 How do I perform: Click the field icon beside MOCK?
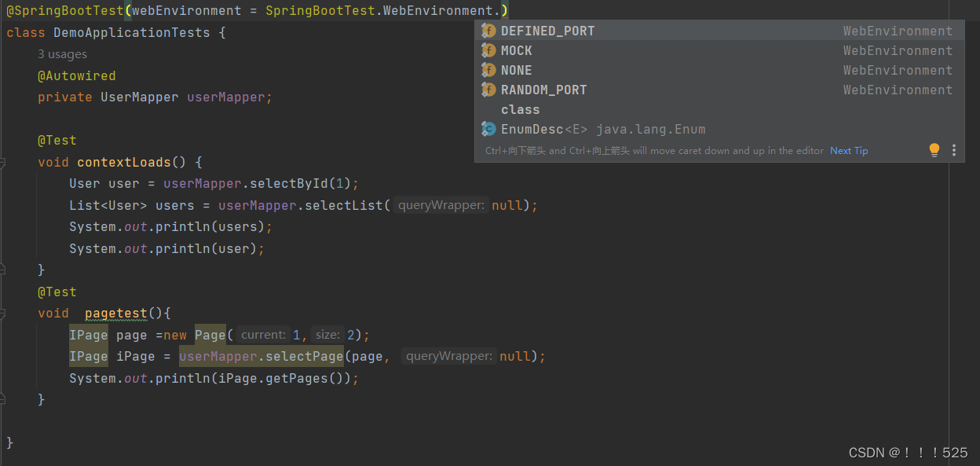pos(488,50)
